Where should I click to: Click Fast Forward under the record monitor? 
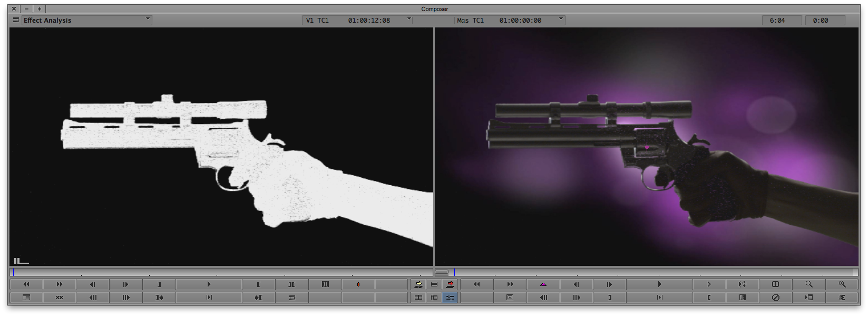(510, 284)
